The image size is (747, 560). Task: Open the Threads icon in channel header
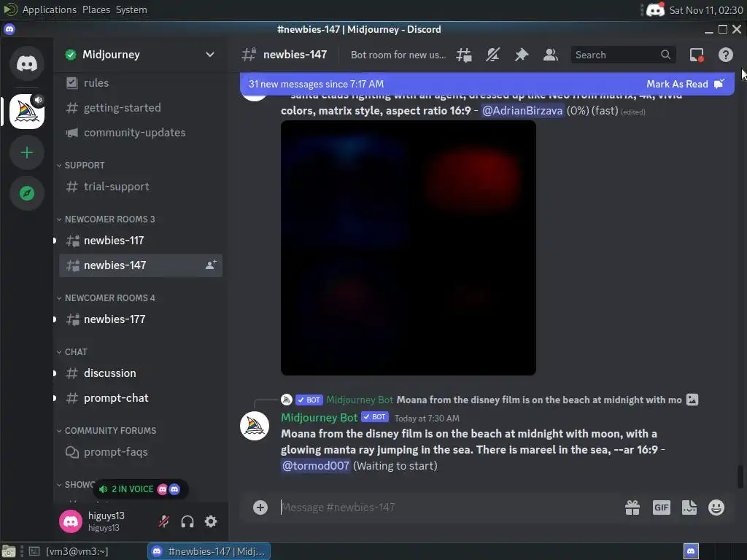tap(463, 55)
